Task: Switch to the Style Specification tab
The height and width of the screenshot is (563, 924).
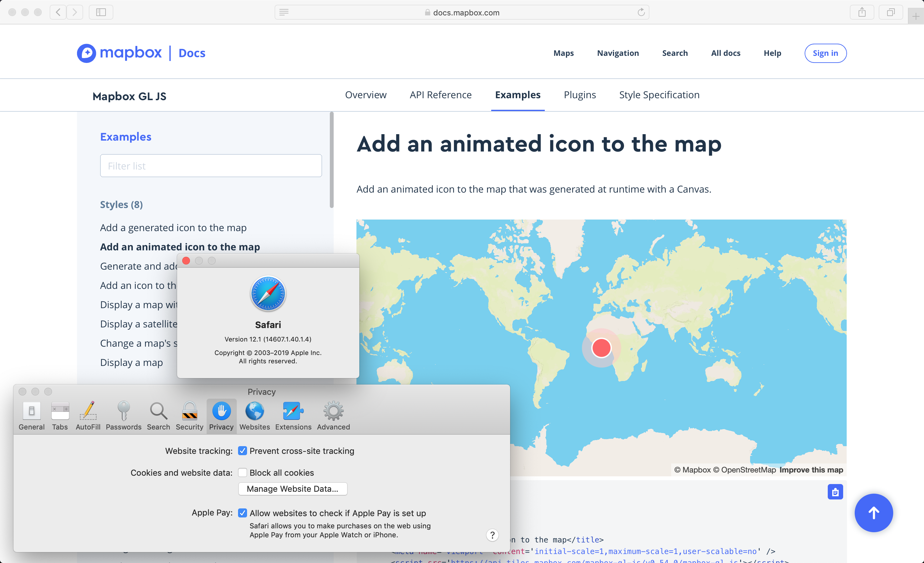Action: pyautogui.click(x=659, y=95)
